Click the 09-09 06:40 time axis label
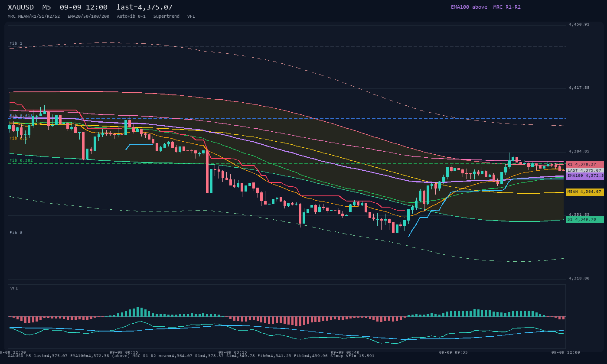Image resolution: width=607 pixels, height=364 pixels. pos(345,352)
